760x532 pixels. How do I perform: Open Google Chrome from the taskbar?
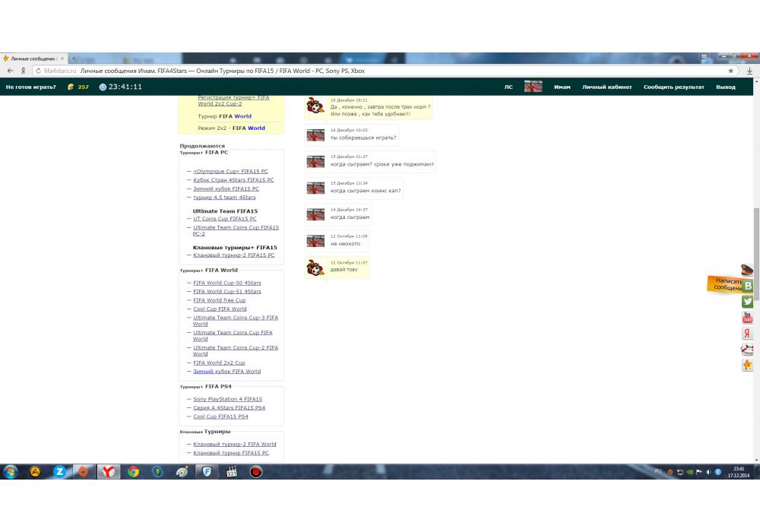point(133,472)
